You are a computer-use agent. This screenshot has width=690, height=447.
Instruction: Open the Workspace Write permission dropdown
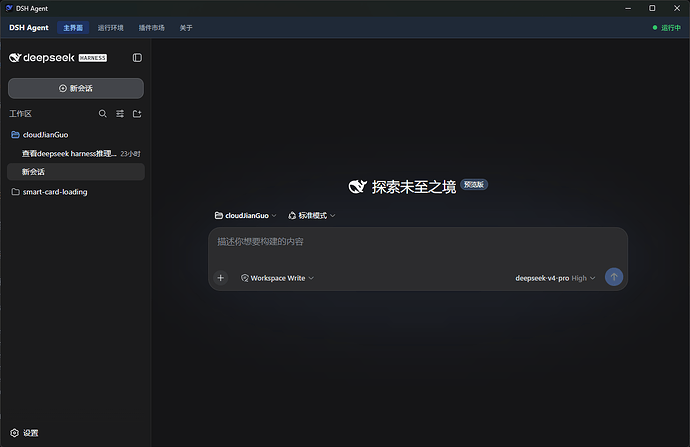277,278
